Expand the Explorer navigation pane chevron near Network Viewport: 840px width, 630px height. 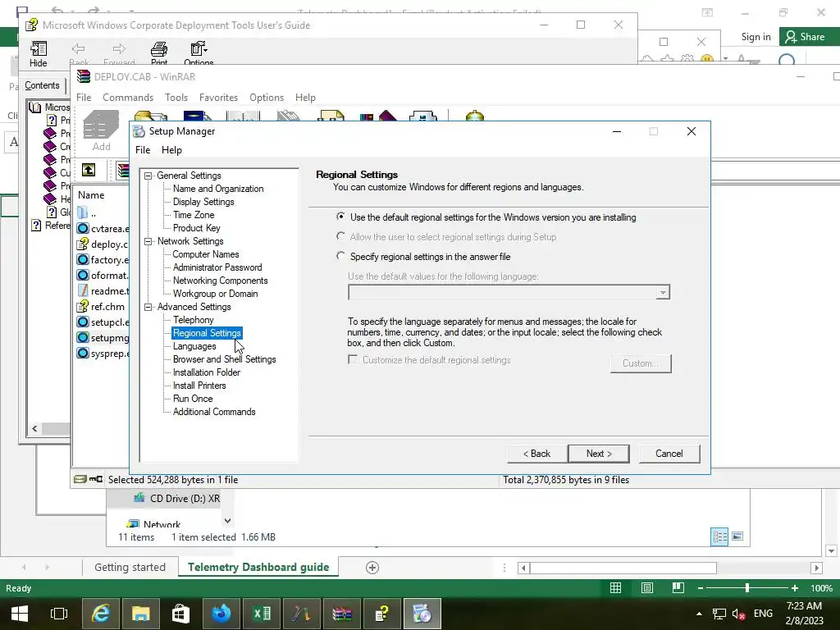[x=228, y=521]
